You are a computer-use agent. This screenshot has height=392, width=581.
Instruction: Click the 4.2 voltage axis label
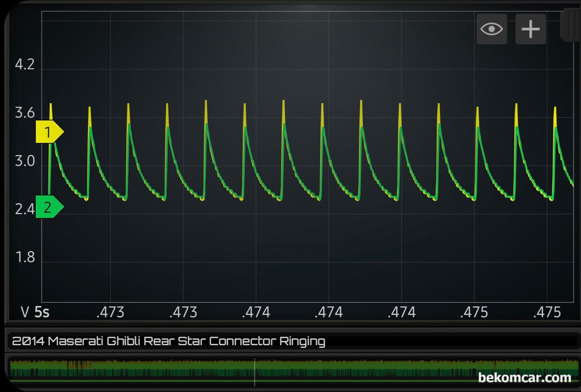[24, 65]
